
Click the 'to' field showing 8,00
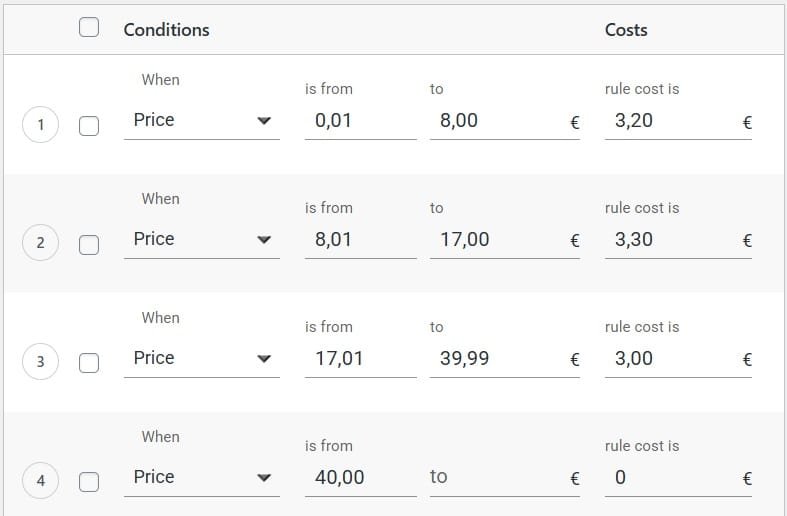pyautogui.click(x=497, y=121)
